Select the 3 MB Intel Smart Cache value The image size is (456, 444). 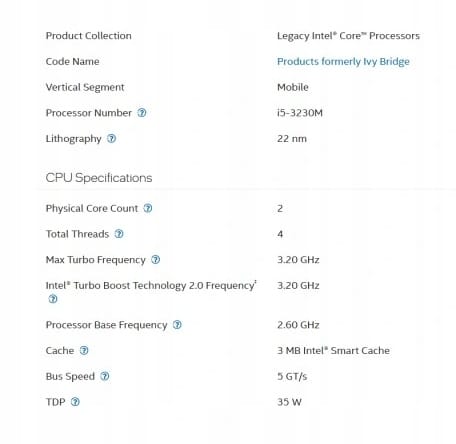click(333, 351)
